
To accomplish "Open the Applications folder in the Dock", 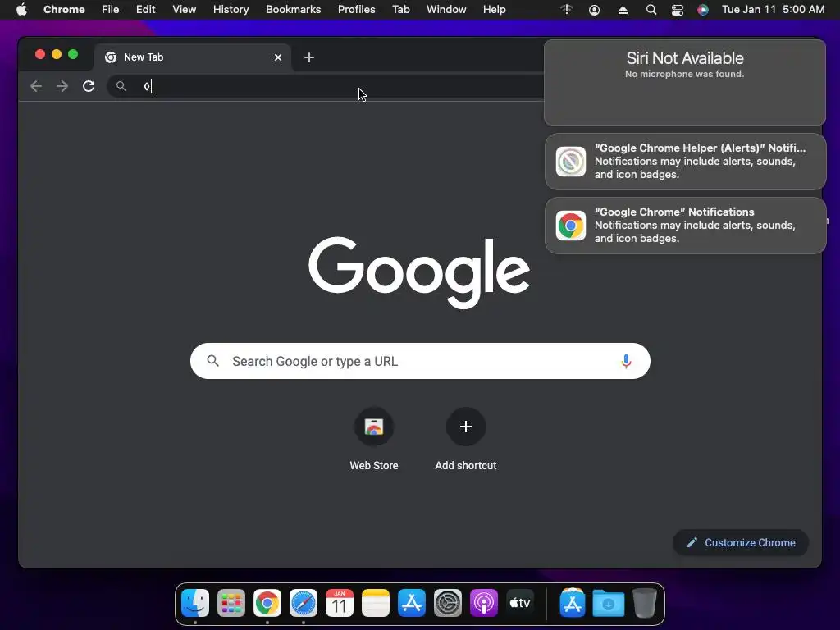I will (x=572, y=603).
